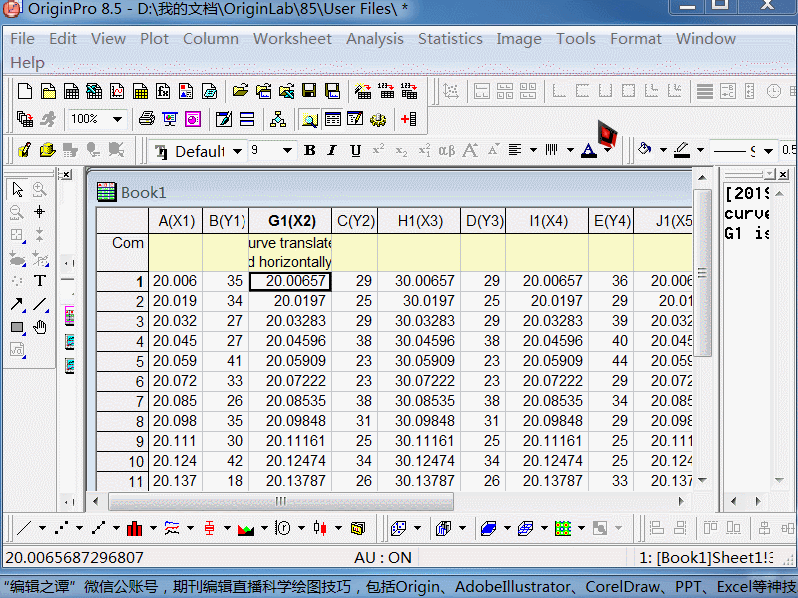The height and width of the screenshot is (598, 798).
Task: Click the Print icon in toolbar
Action: click(146, 119)
